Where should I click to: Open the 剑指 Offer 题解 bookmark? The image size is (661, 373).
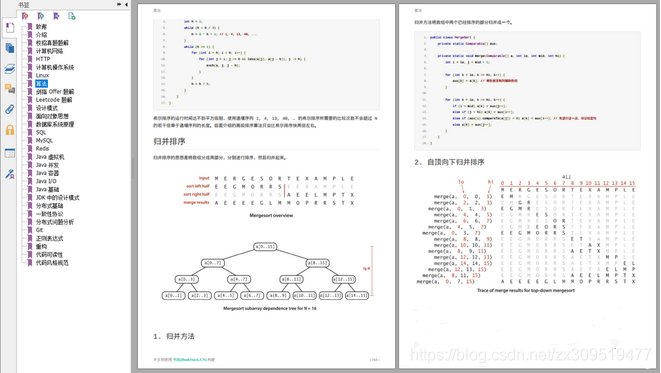(x=55, y=92)
